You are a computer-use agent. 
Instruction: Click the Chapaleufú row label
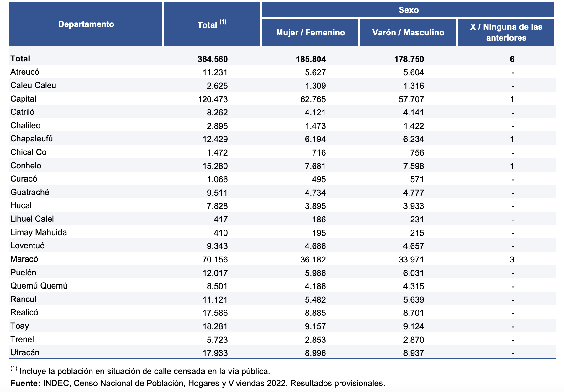[31, 139]
